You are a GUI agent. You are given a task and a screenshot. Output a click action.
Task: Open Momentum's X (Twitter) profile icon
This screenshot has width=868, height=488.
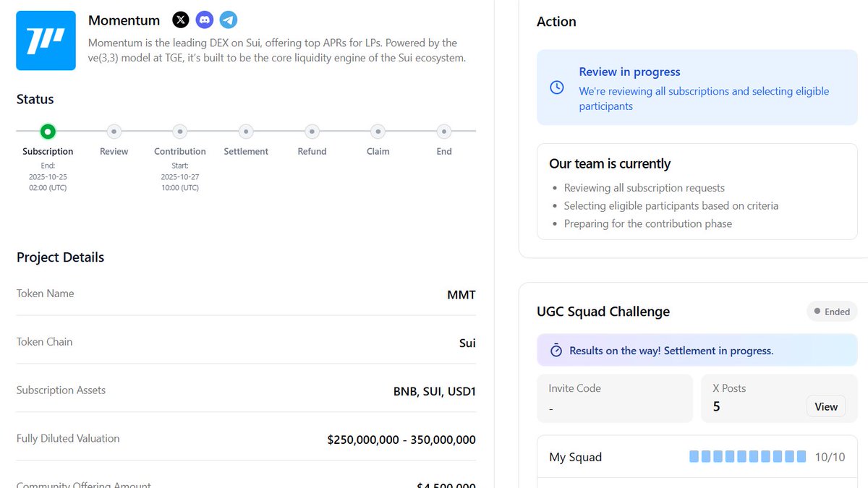coord(181,20)
